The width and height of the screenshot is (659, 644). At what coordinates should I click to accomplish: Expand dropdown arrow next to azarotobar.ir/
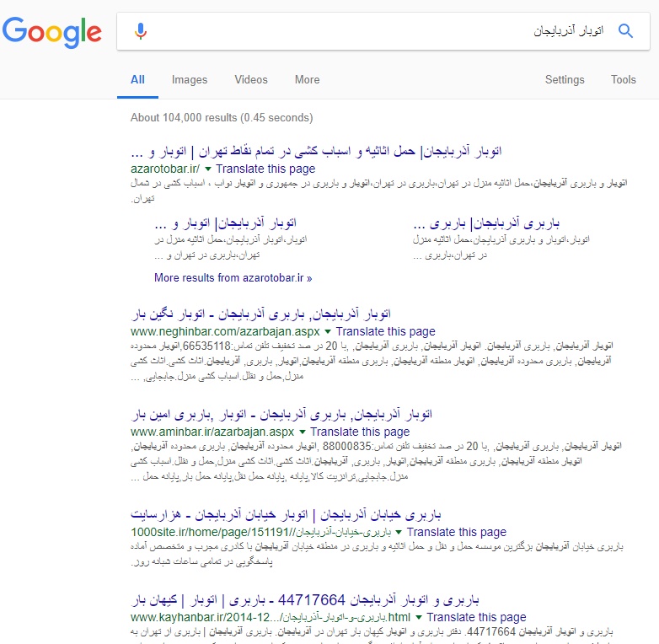207,169
